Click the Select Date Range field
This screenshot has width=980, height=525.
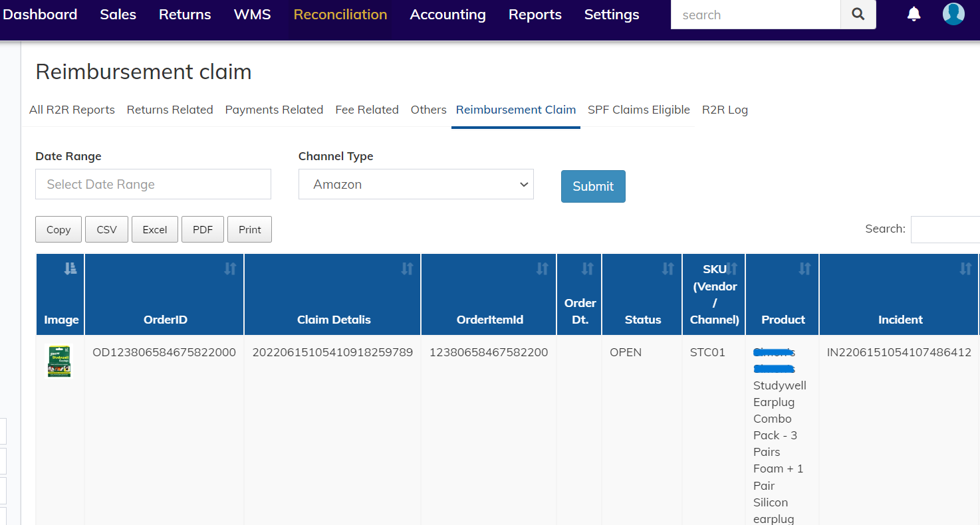(x=153, y=184)
